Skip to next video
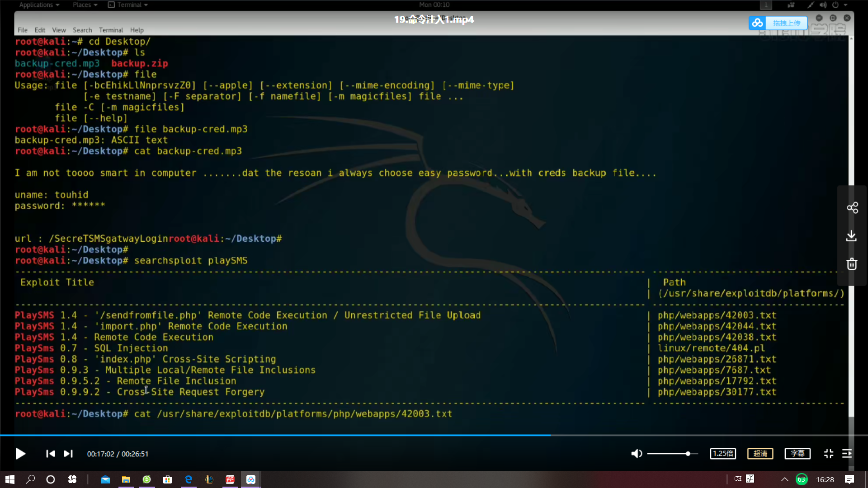 coord(68,454)
